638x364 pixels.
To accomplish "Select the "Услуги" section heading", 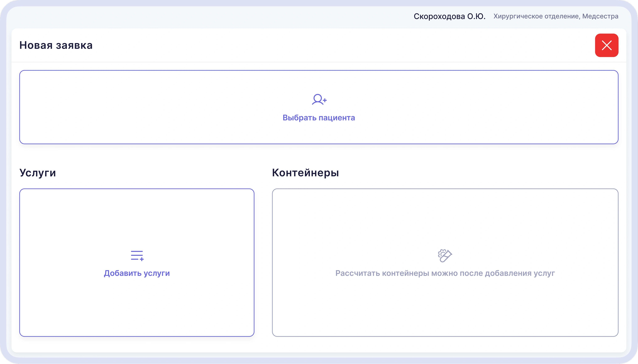I will (38, 173).
